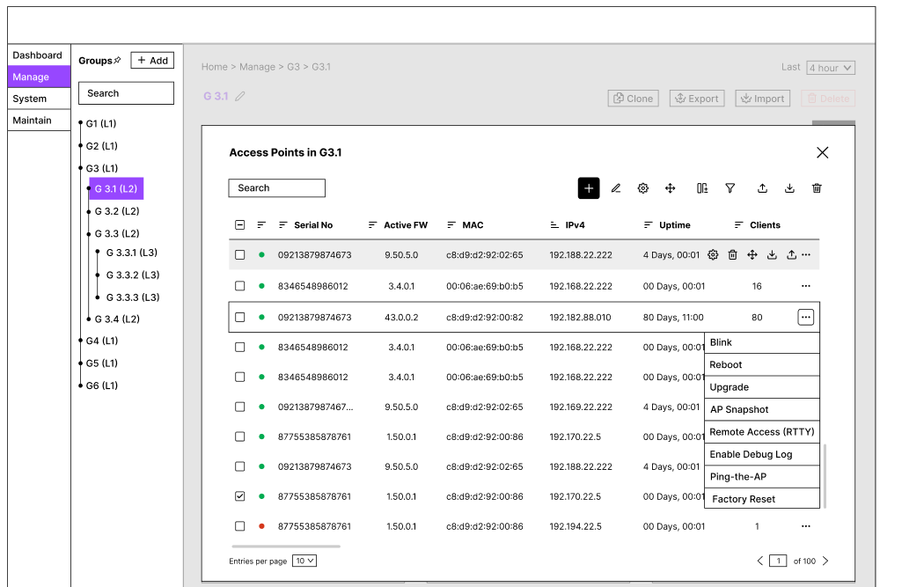
Task: Click the Clone button
Action: click(634, 99)
